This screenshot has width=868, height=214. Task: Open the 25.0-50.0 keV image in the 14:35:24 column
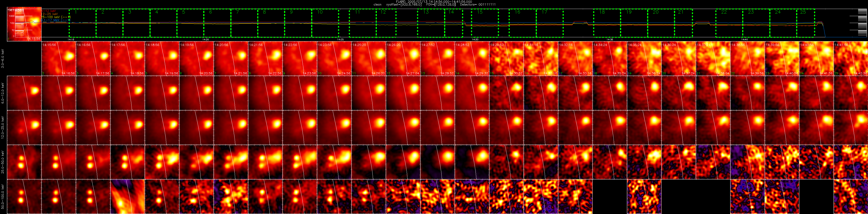click(x=644, y=162)
